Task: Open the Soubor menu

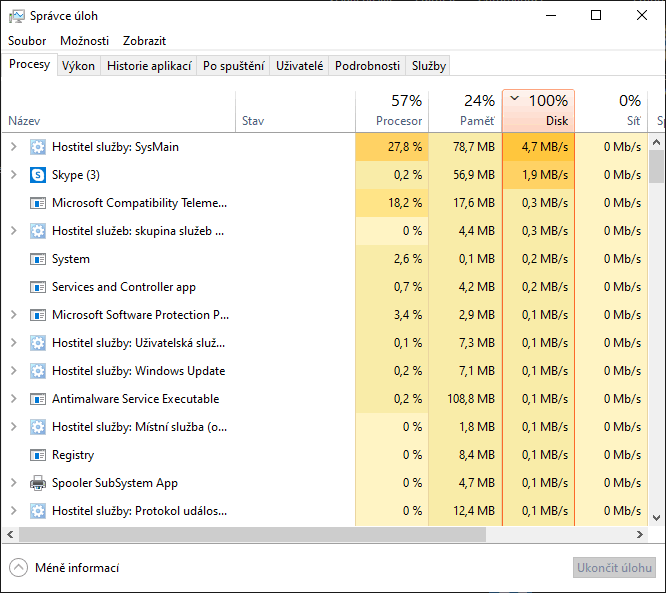Action: pos(27,41)
